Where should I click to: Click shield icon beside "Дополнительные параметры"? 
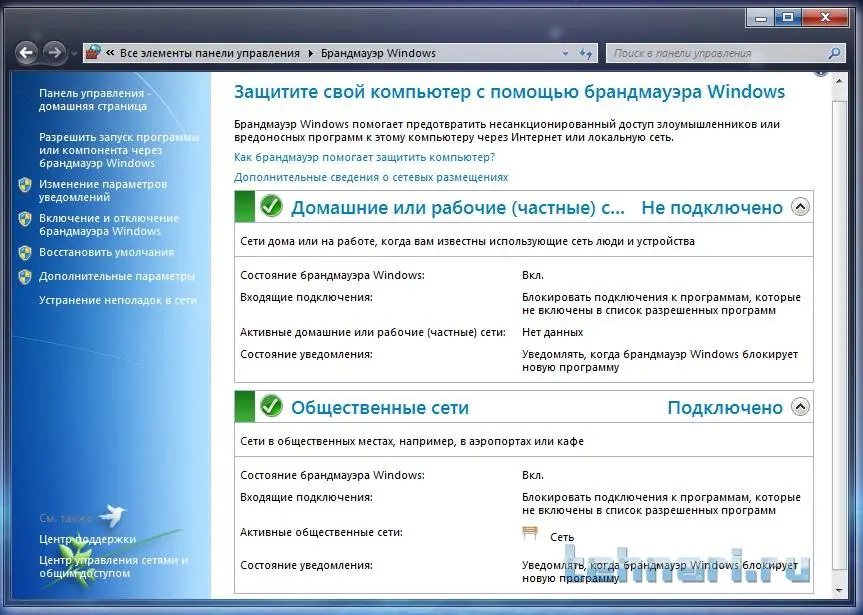pos(25,276)
